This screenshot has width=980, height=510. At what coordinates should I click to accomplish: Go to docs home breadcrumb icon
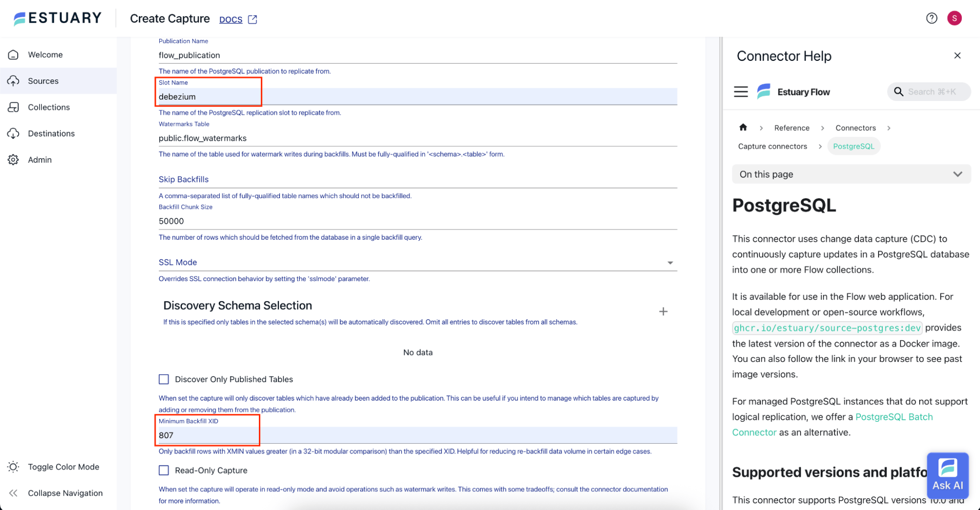743,127
